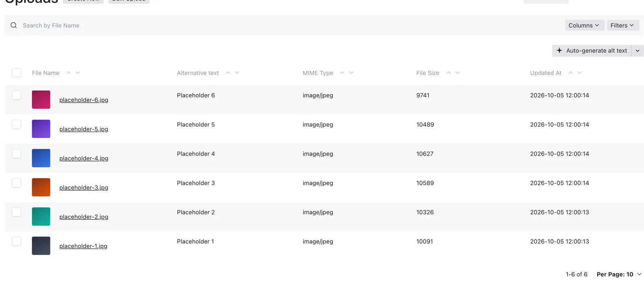Open the placeholder-4.jpg link
The height and width of the screenshot is (297, 644).
tap(84, 159)
